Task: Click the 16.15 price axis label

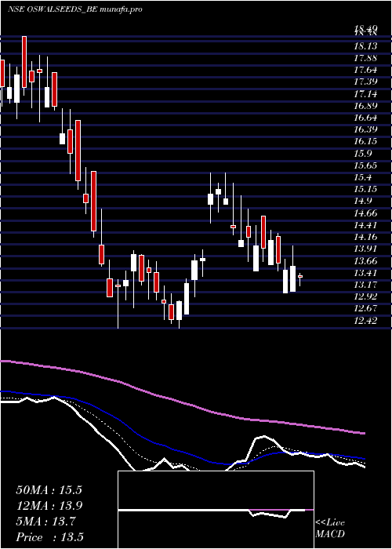Action: coord(365,141)
